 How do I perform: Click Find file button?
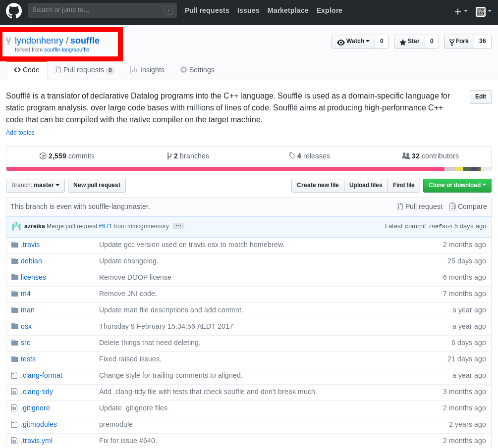(x=403, y=185)
